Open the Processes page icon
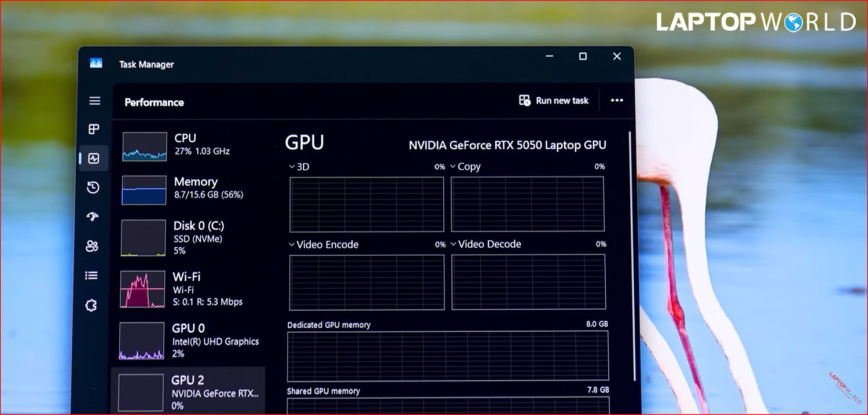 pyautogui.click(x=94, y=129)
